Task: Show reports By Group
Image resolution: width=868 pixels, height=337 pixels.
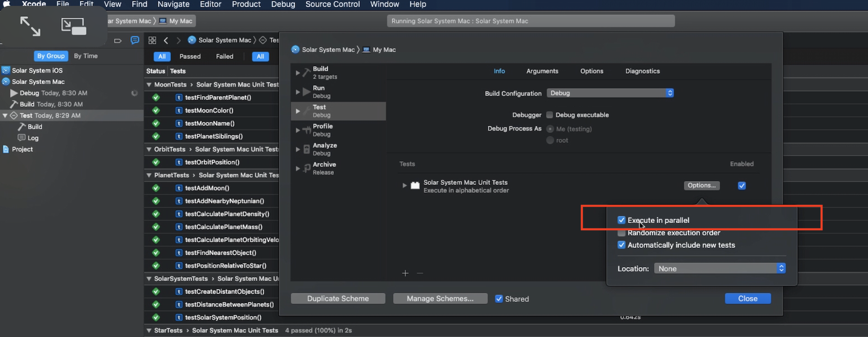Action: coord(51,56)
